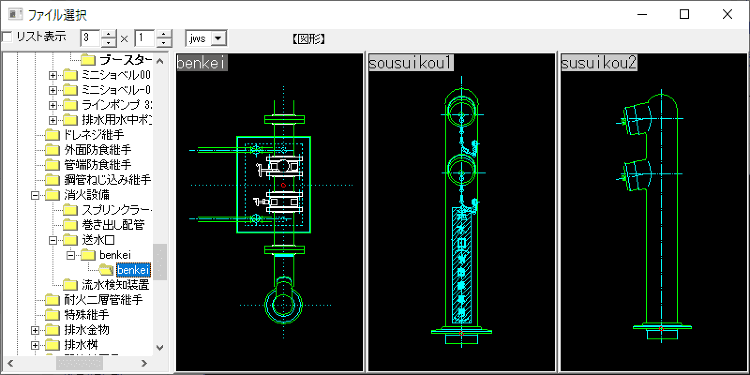Expand the 排水金物 folder node
Image resolution: width=750 pixels, height=375 pixels.
tap(35, 330)
